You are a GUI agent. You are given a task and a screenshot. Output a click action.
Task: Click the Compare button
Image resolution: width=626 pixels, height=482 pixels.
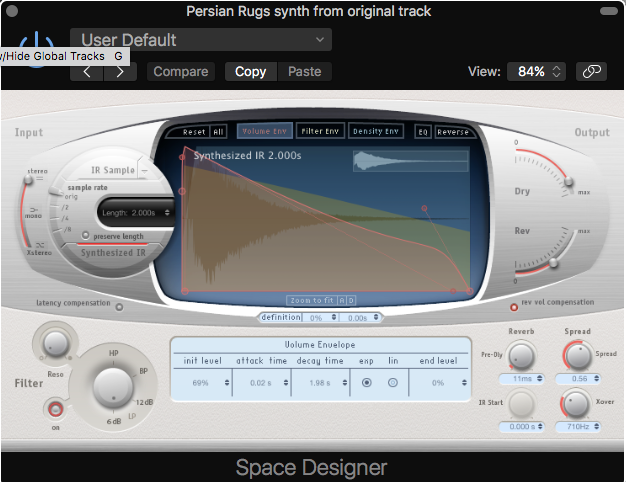pos(181,71)
